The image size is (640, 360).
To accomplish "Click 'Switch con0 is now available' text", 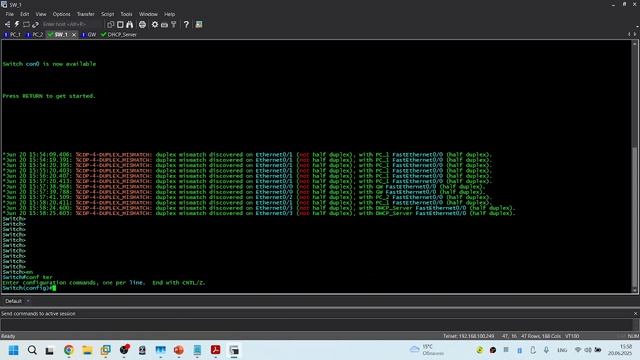I will (49, 64).
